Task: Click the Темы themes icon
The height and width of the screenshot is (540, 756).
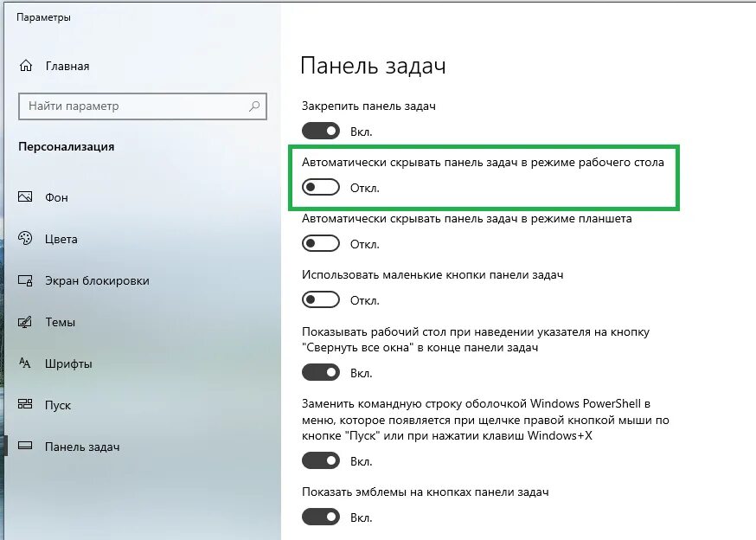Action: click(x=25, y=322)
